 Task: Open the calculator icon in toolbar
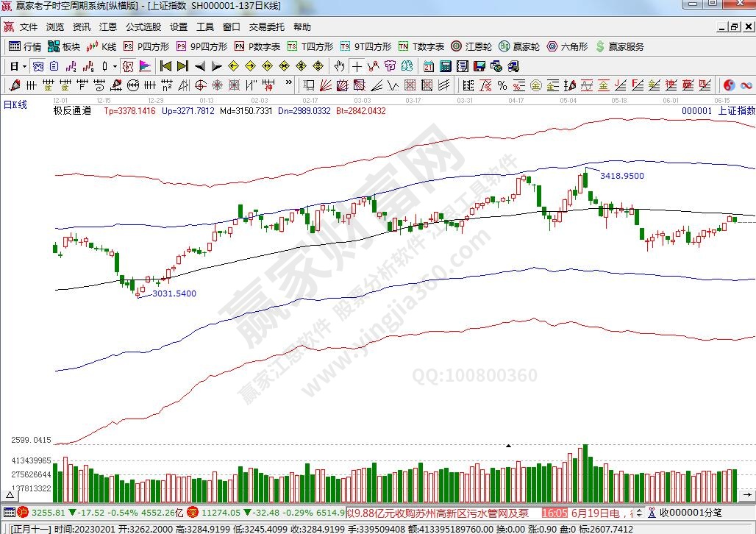coord(445,66)
